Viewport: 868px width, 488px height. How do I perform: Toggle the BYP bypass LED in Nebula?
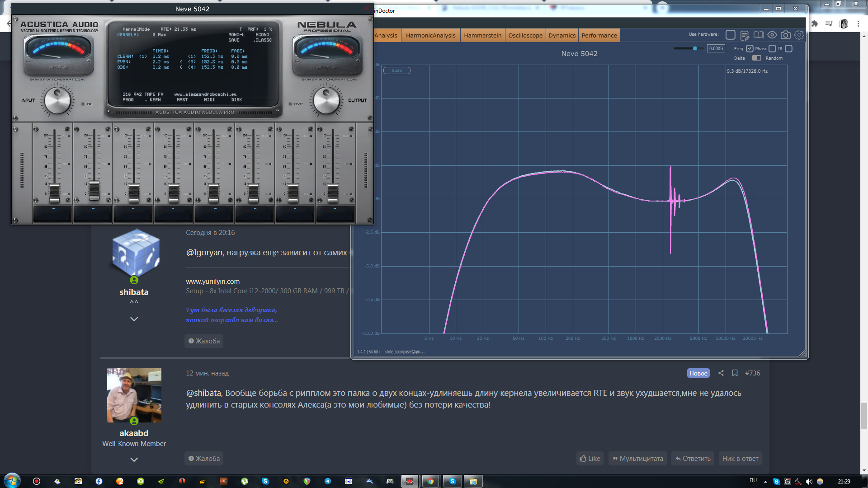pos(290,104)
